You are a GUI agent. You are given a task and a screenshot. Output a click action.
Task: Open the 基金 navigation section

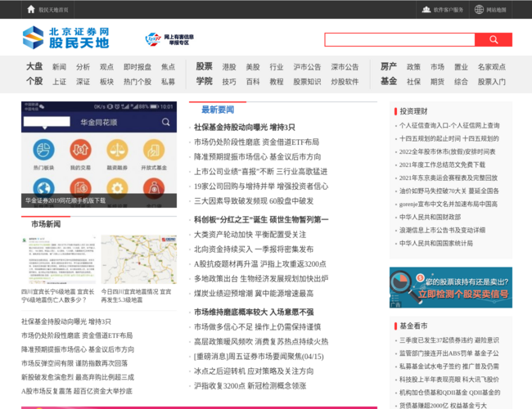click(x=389, y=82)
